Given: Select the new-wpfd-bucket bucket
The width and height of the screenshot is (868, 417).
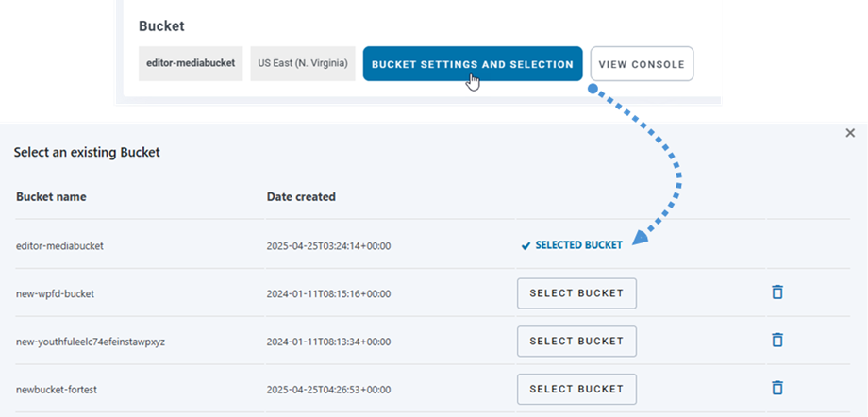Looking at the screenshot, I should coord(576,293).
